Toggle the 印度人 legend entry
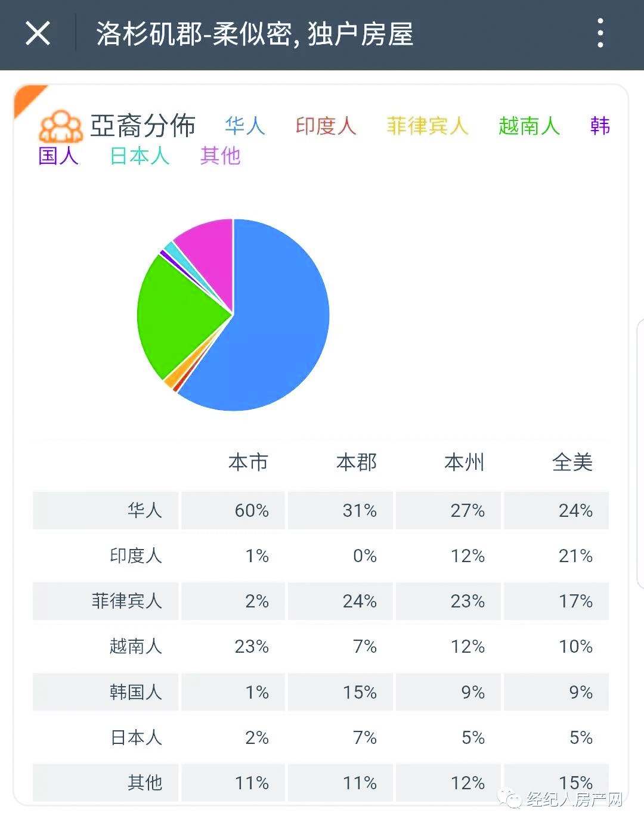 [x=326, y=126]
